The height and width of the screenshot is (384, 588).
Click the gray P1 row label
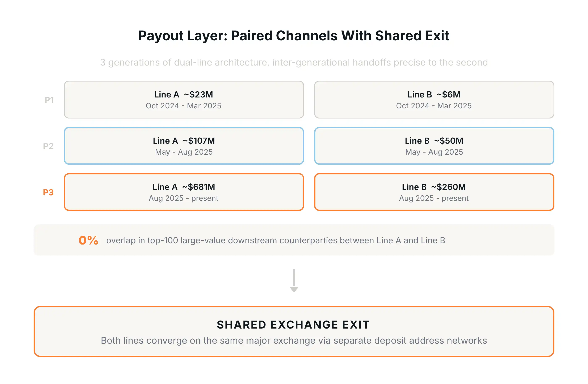point(49,100)
